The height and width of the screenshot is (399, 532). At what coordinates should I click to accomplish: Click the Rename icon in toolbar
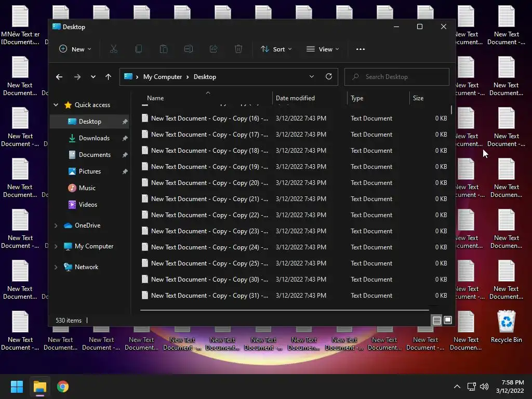click(x=188, y=49)
